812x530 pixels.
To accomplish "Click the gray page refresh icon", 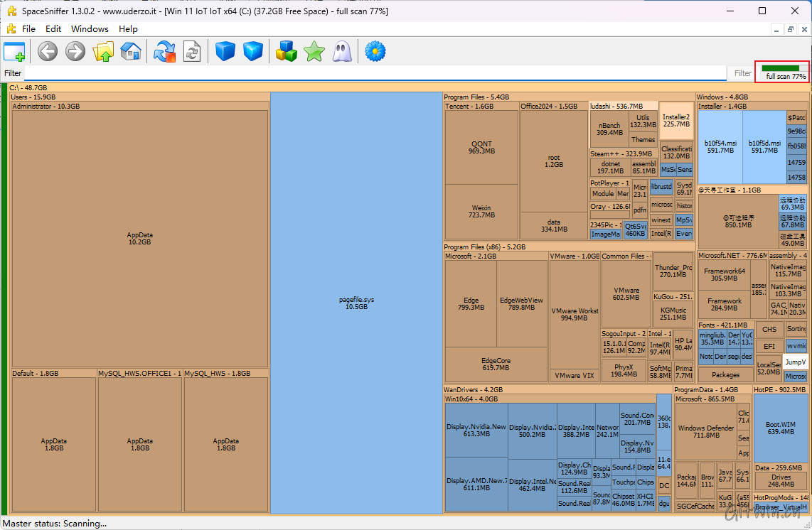I will 192,51.
